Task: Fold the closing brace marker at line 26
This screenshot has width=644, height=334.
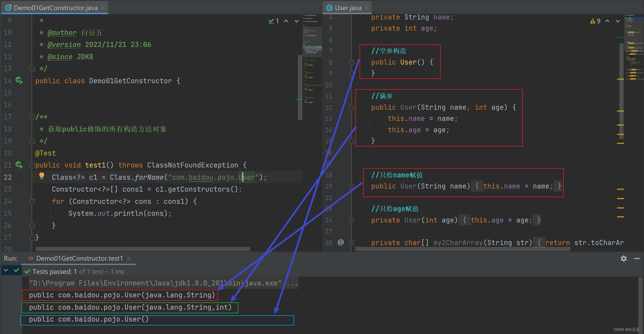Action: [x=32, y=225]
